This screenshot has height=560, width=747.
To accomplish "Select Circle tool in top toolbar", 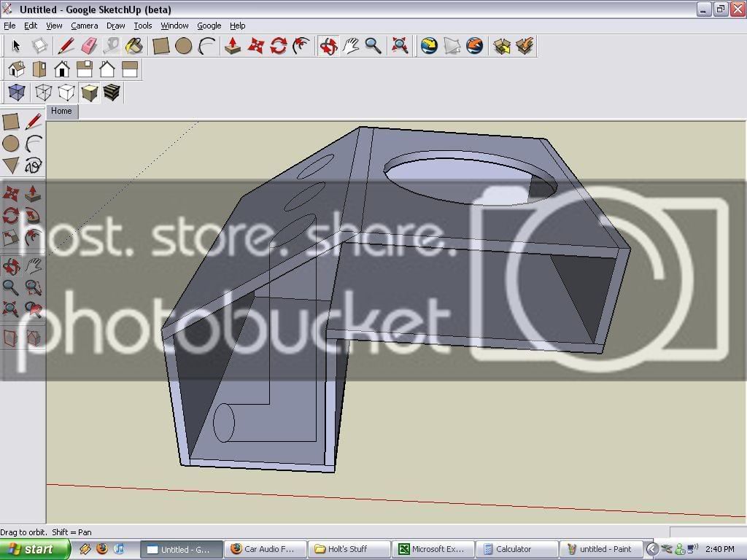I will pos(184,46).
